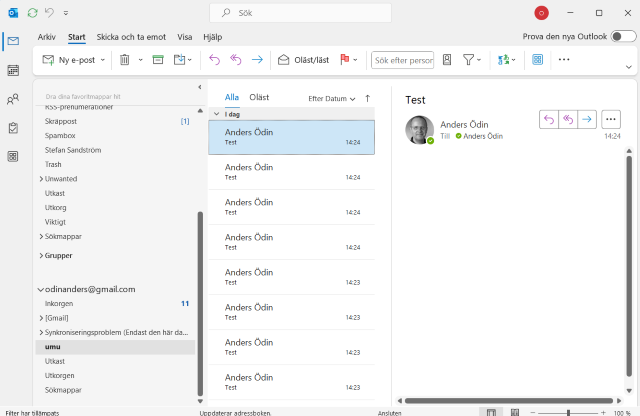Open the Ny e-post dropdown arrow
The image size is (640, 416).
[x=103, y=60]
